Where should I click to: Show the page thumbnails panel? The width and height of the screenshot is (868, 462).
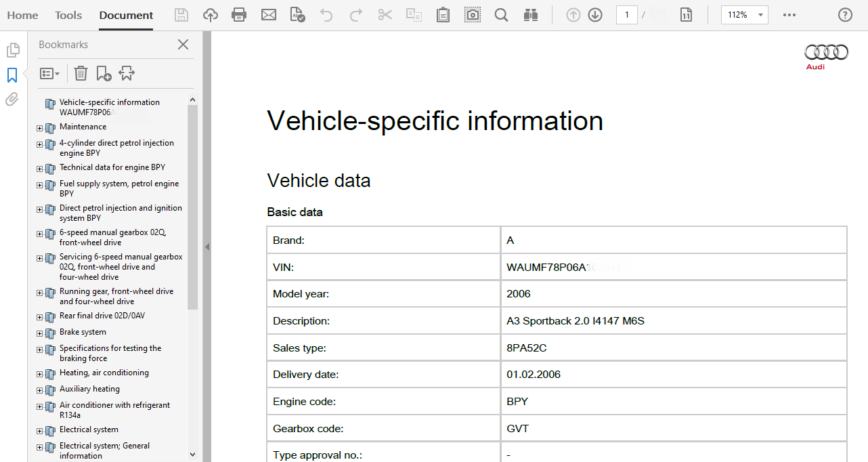point(12,50)
